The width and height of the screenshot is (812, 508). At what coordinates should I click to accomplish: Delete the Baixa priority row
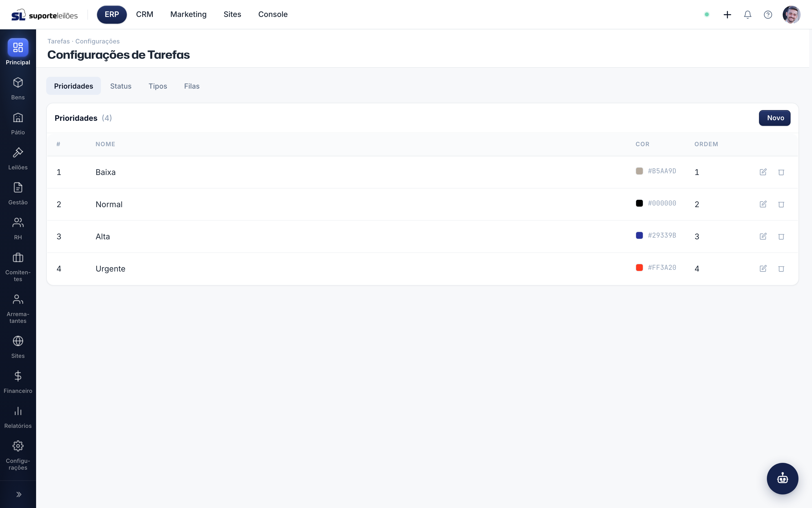(x=781, y=172)
